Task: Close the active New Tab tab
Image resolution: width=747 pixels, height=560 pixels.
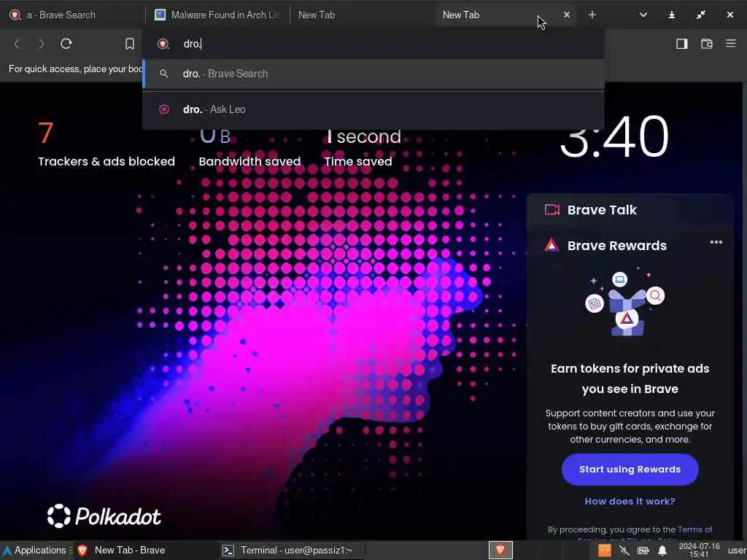Action: pos(566,15)
